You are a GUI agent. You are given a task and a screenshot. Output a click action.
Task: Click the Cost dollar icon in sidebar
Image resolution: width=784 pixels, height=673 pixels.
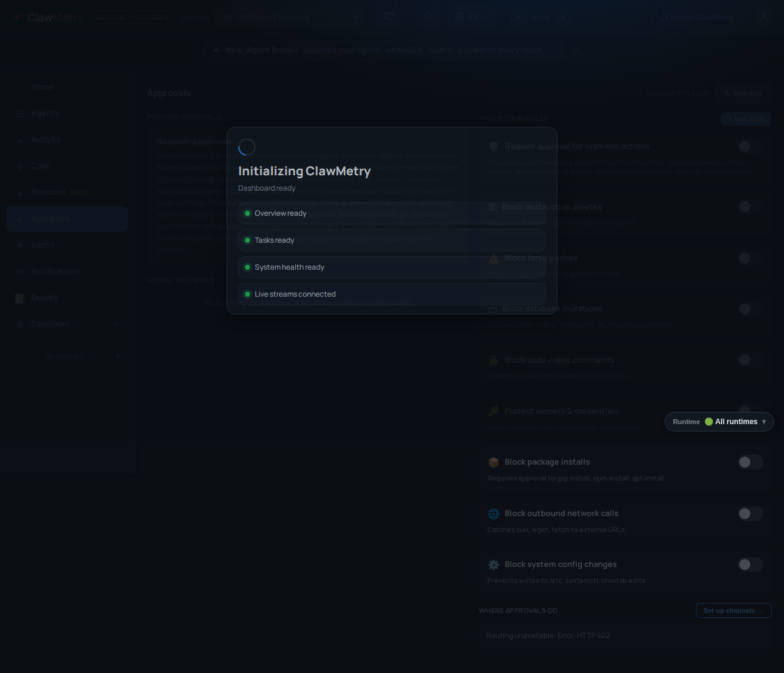pyautogui.click(x=20, y=166)
